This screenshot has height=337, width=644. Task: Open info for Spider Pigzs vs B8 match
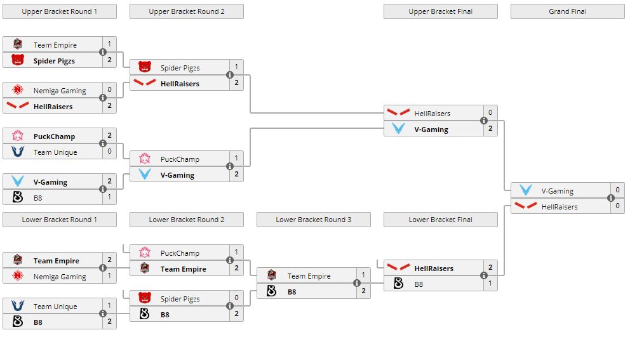[230, 307]
